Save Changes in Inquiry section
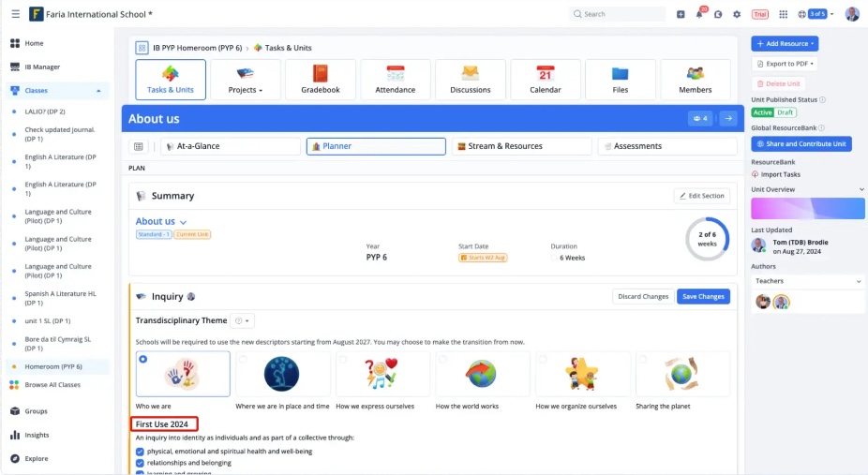868x475 pixels. [703, 297]
